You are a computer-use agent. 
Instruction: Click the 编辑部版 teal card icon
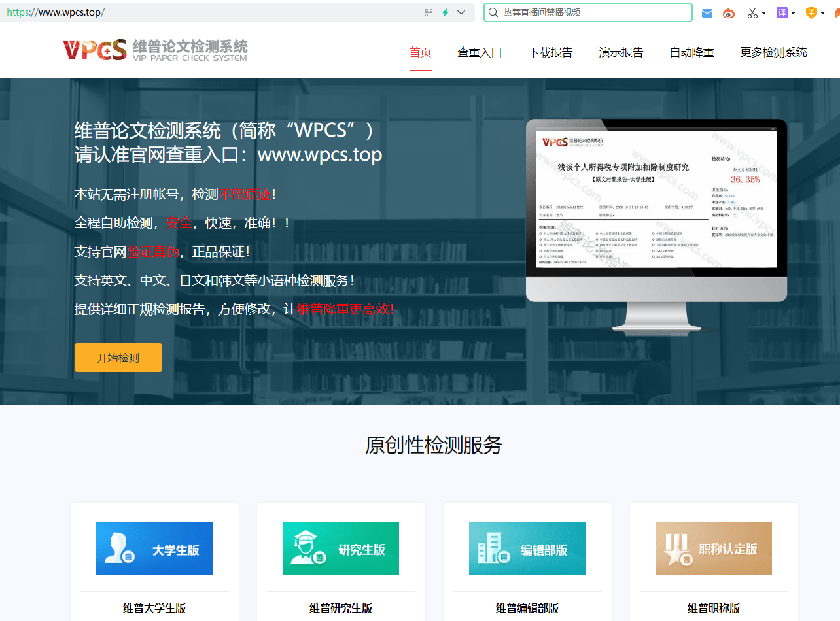527,548
